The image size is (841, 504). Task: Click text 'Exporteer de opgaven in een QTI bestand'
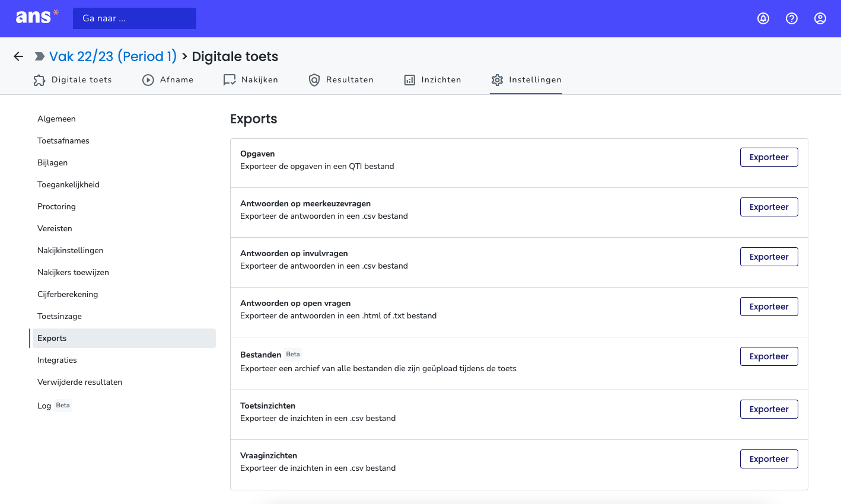click(x=317, y=166)
